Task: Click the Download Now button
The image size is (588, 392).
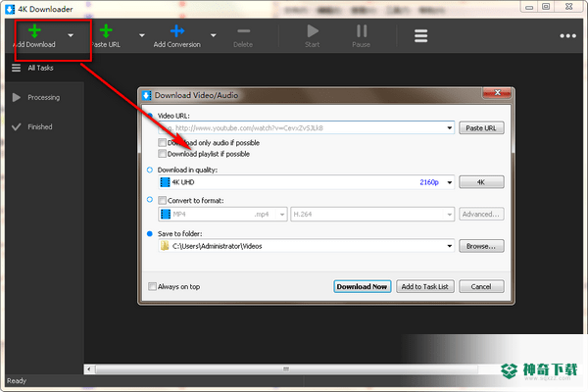Action: pos(362,286)
